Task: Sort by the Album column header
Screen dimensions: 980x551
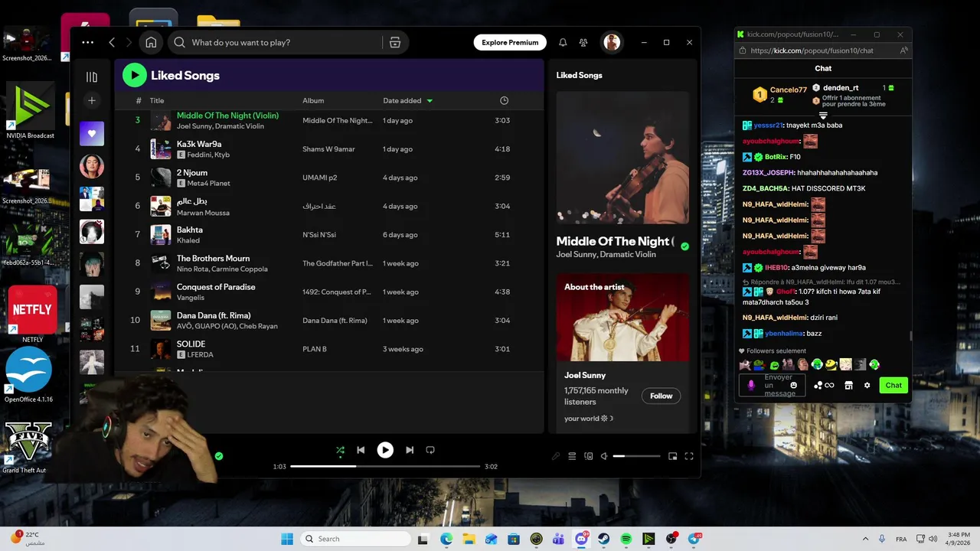Action: pyautogui.click(x=313, y=100)
